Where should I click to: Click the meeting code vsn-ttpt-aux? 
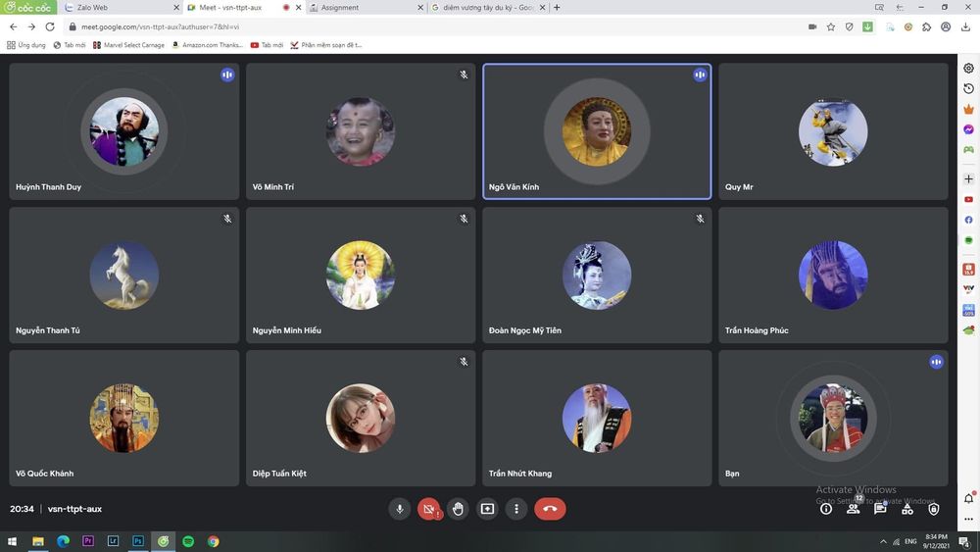coord(74,509)
